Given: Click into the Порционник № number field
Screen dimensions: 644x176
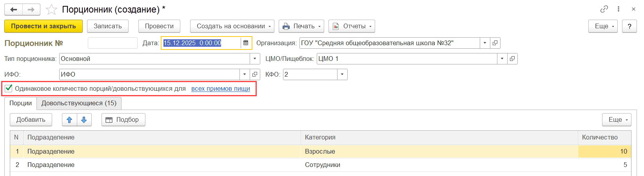Looking at the screenshot, I should (112, 43).
